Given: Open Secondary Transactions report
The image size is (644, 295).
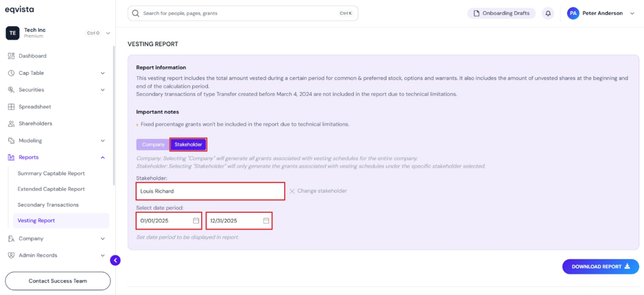Looking at the screenshot, I should (48, 204).
